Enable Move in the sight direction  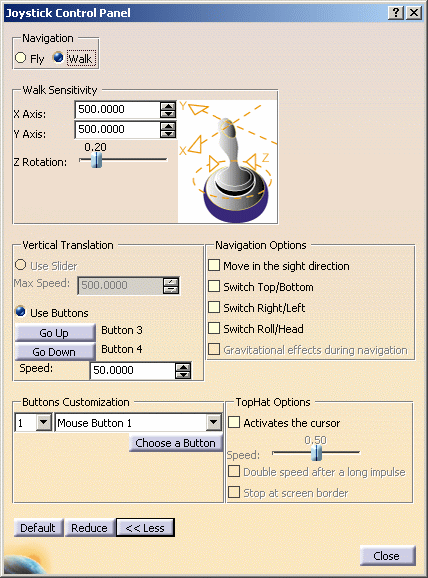214,265
